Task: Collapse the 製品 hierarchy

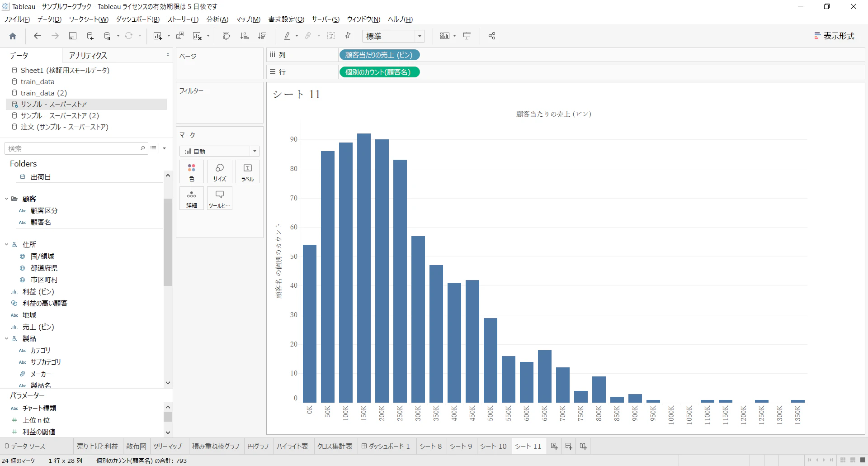Action: (x=6, y=338)
